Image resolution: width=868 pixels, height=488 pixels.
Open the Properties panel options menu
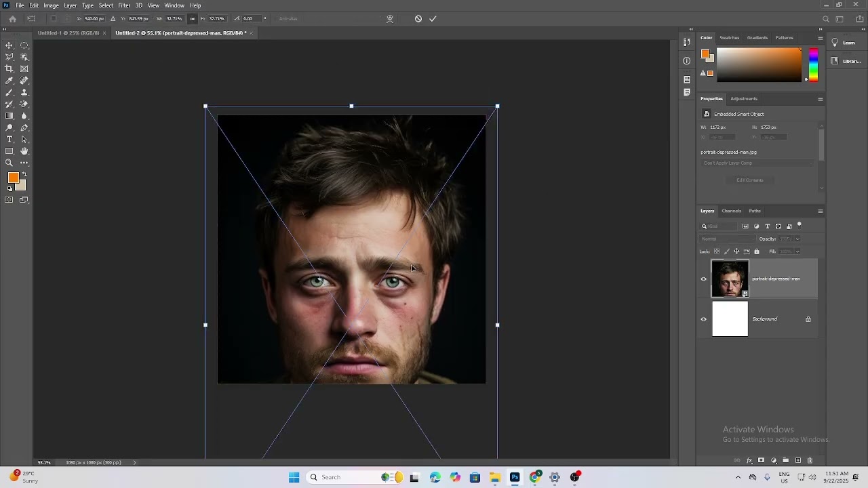pos(820,99)
